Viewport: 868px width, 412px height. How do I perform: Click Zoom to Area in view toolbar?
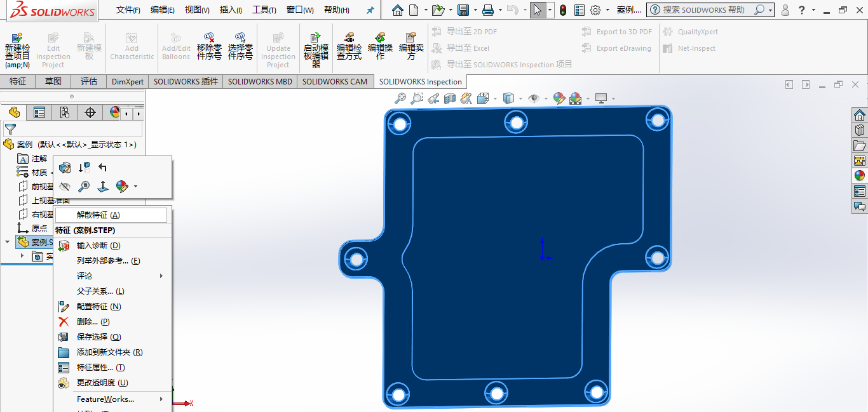[x=417, y=98]
